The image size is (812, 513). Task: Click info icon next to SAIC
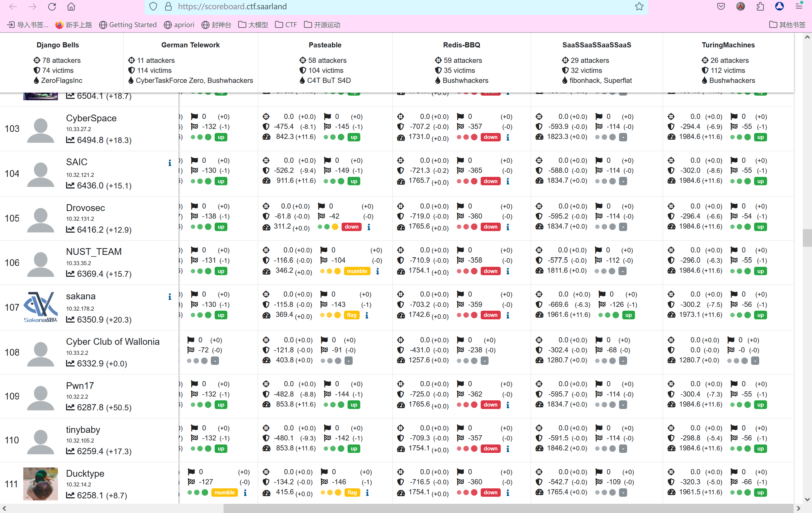click(x=170, y=163)
